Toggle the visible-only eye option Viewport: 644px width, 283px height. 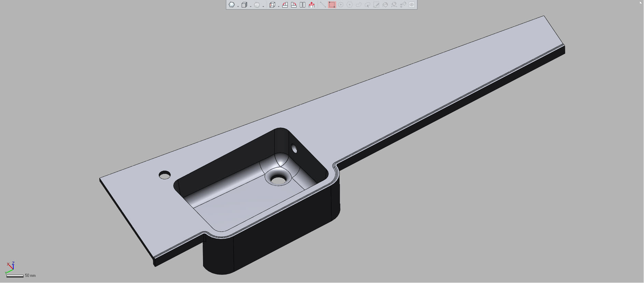[x=412, y=5]
